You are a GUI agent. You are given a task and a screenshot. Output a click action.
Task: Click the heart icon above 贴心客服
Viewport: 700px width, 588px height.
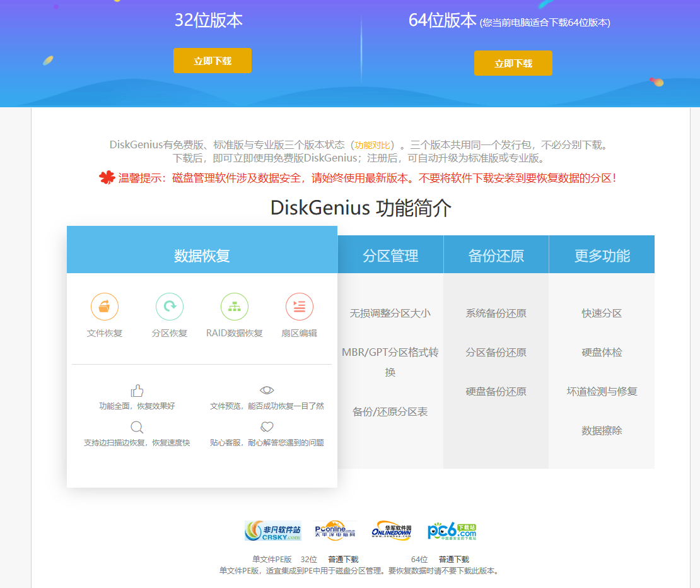click(x=267, y=427)
